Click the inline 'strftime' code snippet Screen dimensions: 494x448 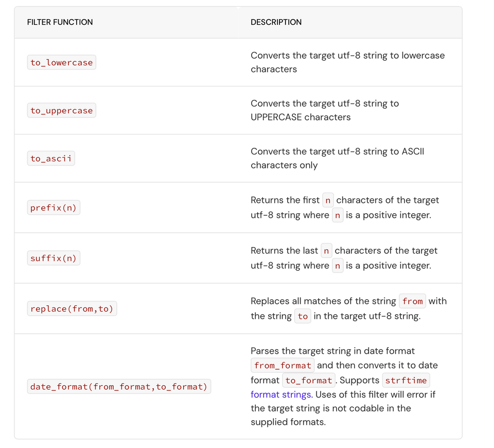pos(406,381)
